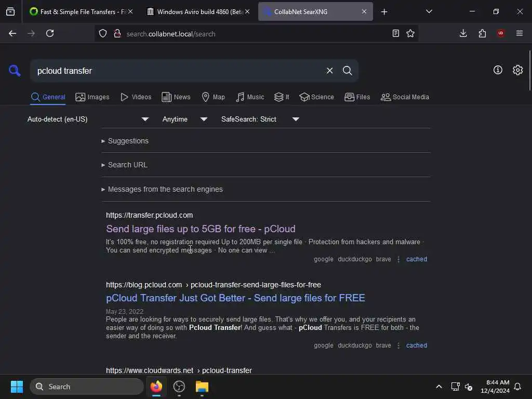Image resolution: width=532 pixels, height=399 pixels.
Task: Select the Social Media search category
Action: pyautogui.click(x=405, y=97)
